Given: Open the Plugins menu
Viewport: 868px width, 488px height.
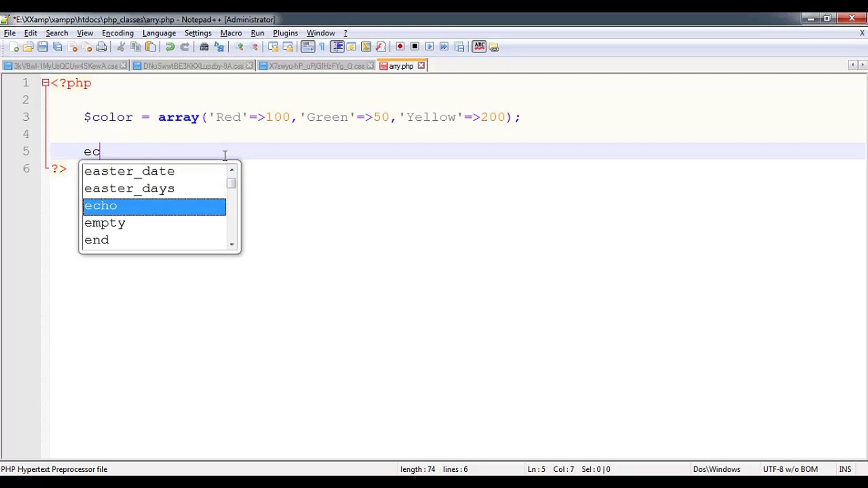Looking at the screenshot, I should tap(285, 33).
